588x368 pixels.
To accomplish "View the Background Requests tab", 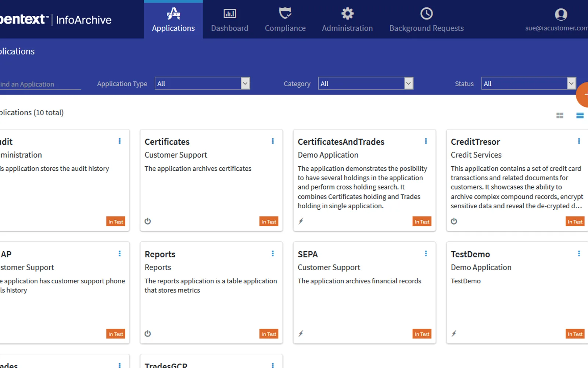I will (426, 20).
